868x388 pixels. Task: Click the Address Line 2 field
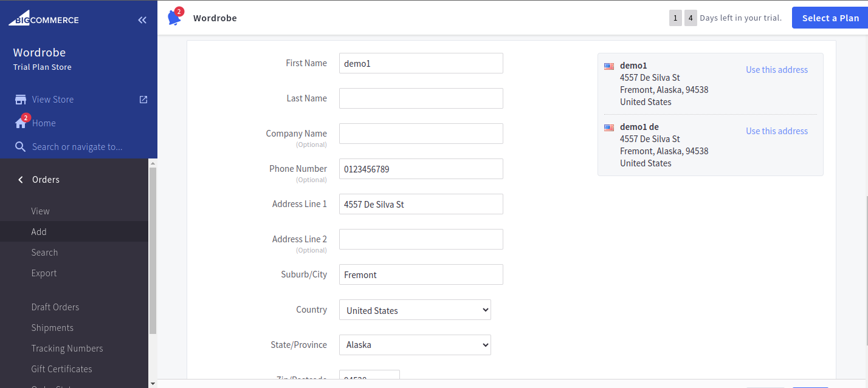coord(421,239)
